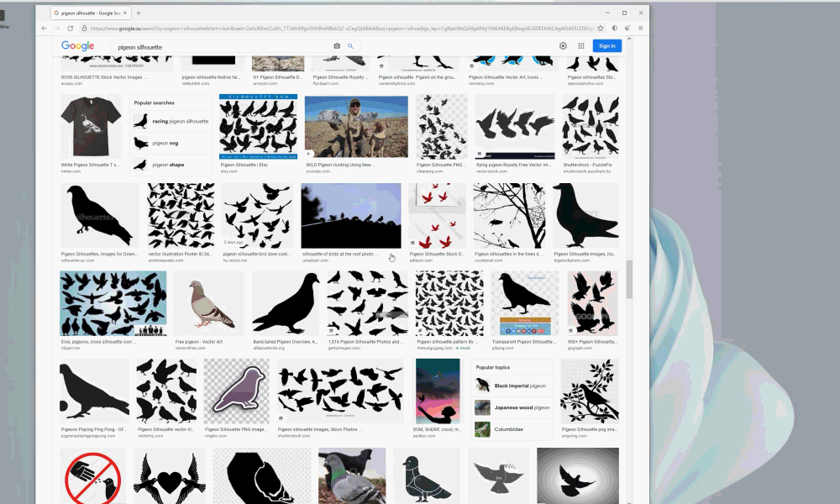Click the blue magnifier search icon
The width and height of the screenshot is (840, 504).
coord(350,46)
